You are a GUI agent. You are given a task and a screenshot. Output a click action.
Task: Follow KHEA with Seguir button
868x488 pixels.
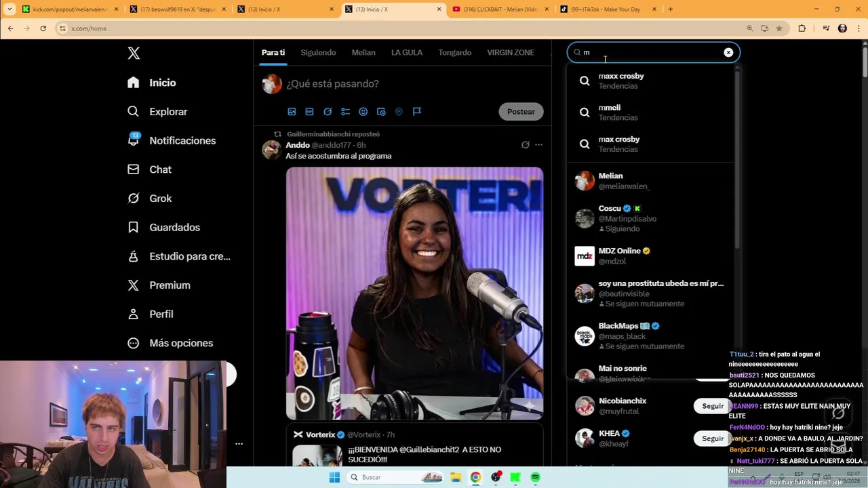pos(713,439)
